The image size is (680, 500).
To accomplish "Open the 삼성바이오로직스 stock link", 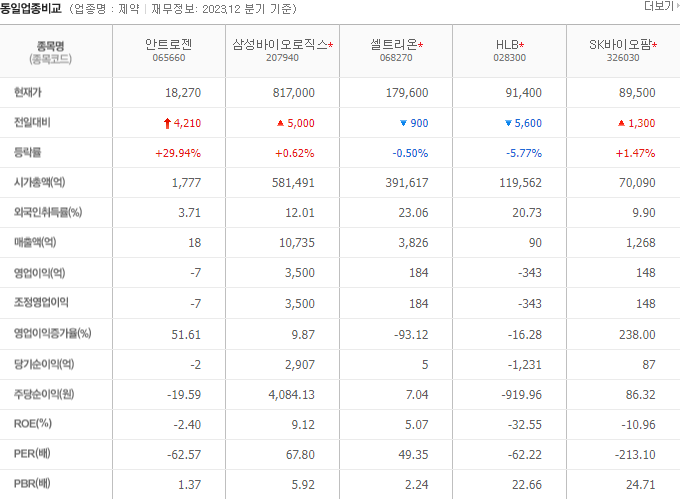I will 280,44.
